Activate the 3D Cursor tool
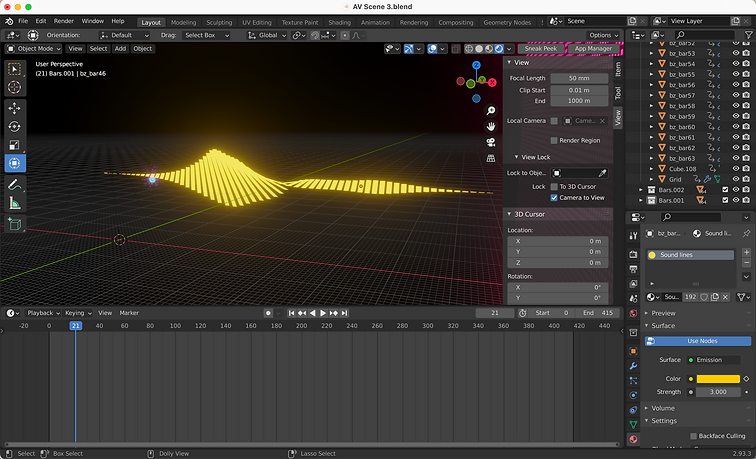 tap(15, 87)
